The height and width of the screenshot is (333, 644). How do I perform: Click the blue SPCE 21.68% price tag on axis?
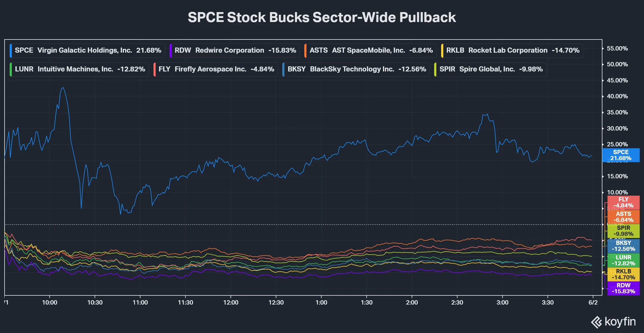[621, 155]
